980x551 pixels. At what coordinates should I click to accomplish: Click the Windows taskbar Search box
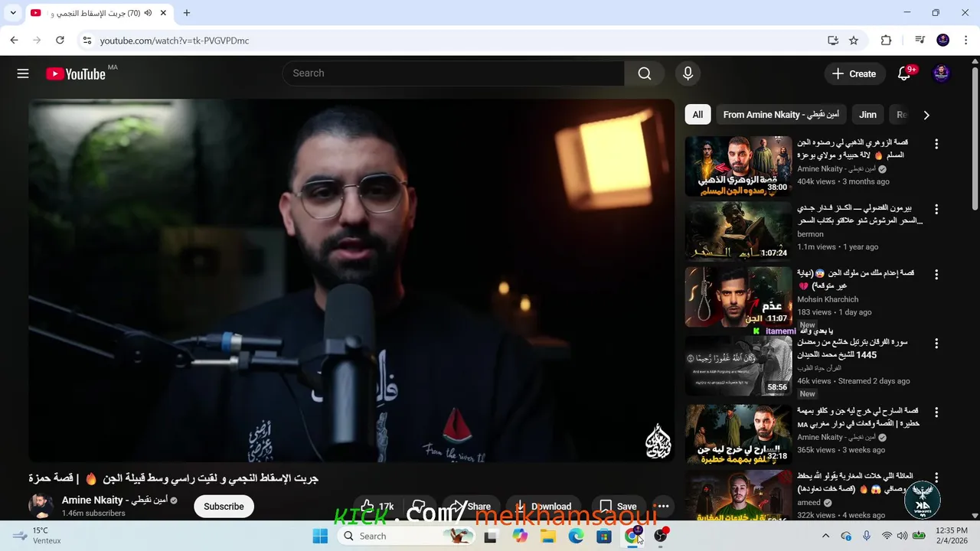(x=405, y=536)
